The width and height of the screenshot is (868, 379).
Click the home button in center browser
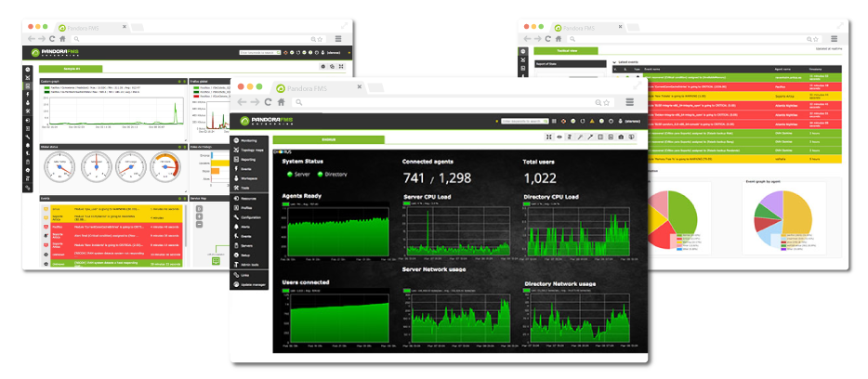280,101
